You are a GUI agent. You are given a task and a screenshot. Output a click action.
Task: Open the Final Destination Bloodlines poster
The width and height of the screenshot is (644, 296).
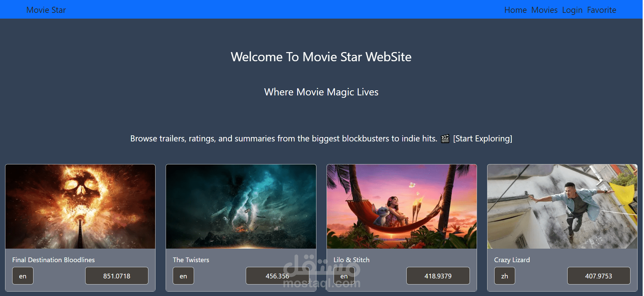[x=80, y=207]
